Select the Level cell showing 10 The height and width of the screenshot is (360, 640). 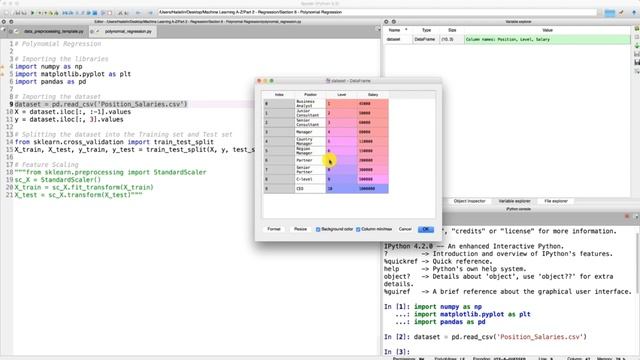342,189
